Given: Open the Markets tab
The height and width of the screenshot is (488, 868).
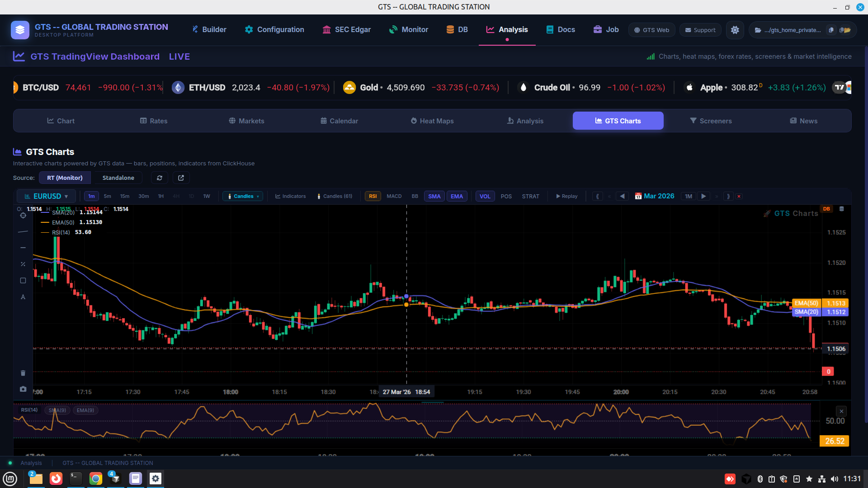Looking at the screenshot, I should [x=246, y=121].
